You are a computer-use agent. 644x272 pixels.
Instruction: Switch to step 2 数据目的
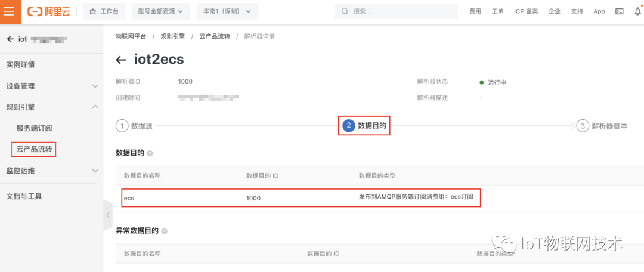(364, 126)
